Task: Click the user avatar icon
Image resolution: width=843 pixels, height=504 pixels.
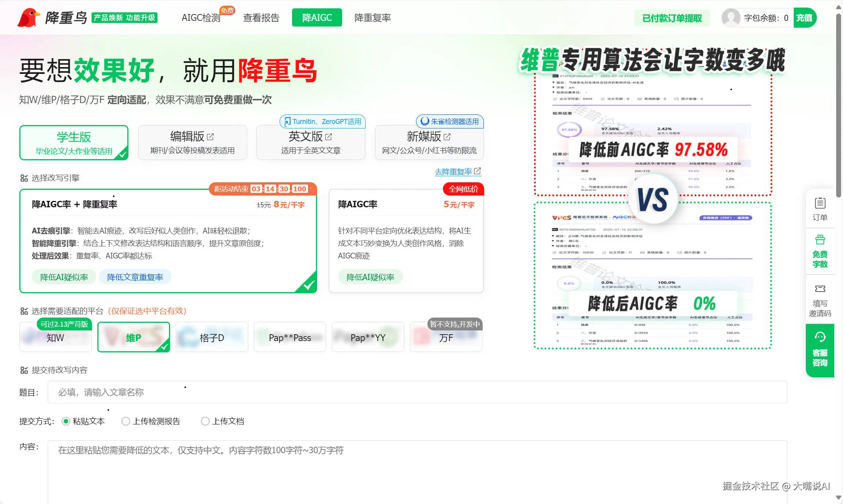Action: [x=730, y=18]
